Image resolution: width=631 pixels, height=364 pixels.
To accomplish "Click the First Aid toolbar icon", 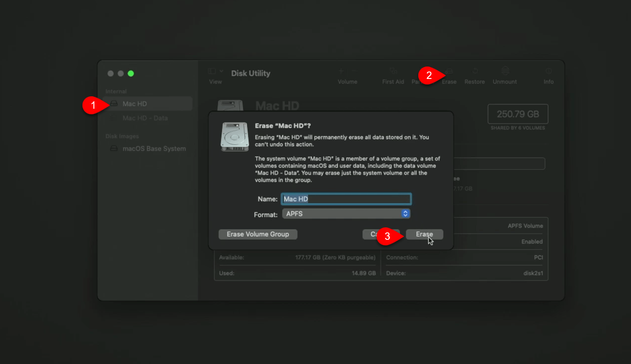I will (393, 71).
